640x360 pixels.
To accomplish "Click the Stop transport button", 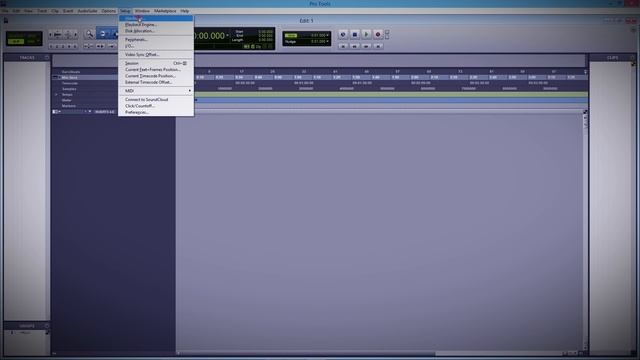I will 355,35.
